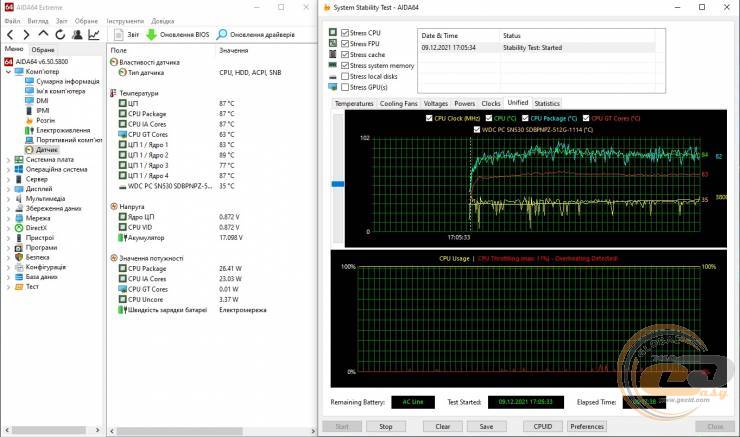Go forward with the right arrow toolbar icon
Screen dimensions: 740x437
(x=26, y=34)
